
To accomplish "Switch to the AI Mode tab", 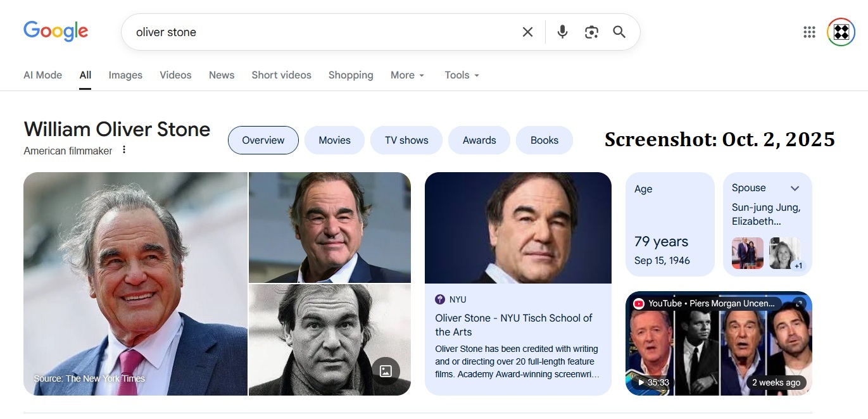I will point(42,75).
